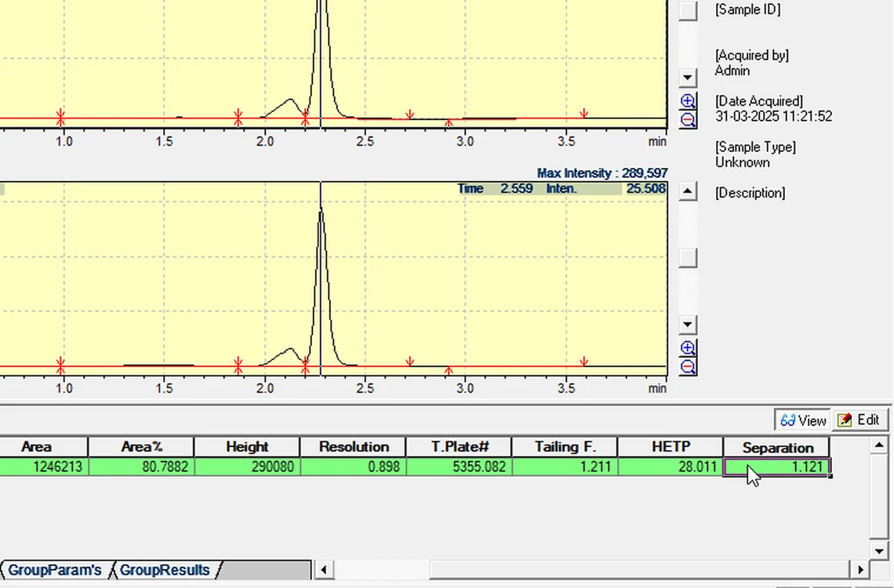This screenshot has height=588, width=894.
Task: Click T.Plate# cell value 5355.082
Action: pos(459,466)
